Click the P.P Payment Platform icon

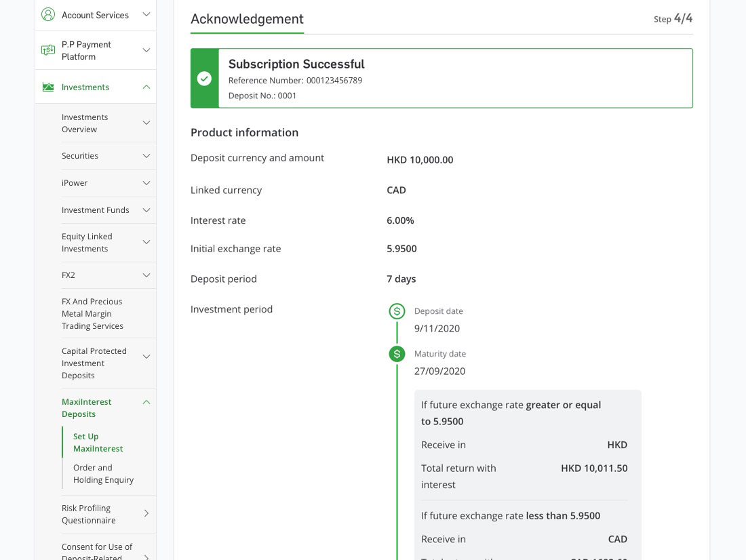click(x=48, y=50)
